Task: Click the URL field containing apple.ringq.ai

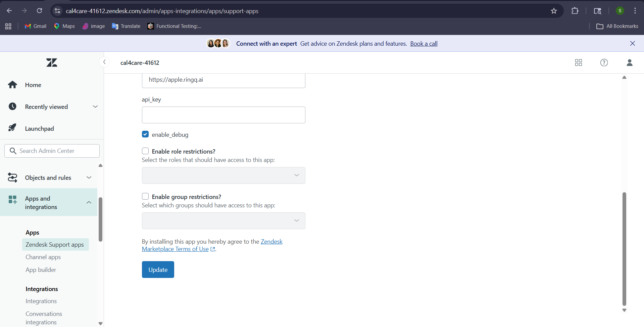Action: coord(224,80)
